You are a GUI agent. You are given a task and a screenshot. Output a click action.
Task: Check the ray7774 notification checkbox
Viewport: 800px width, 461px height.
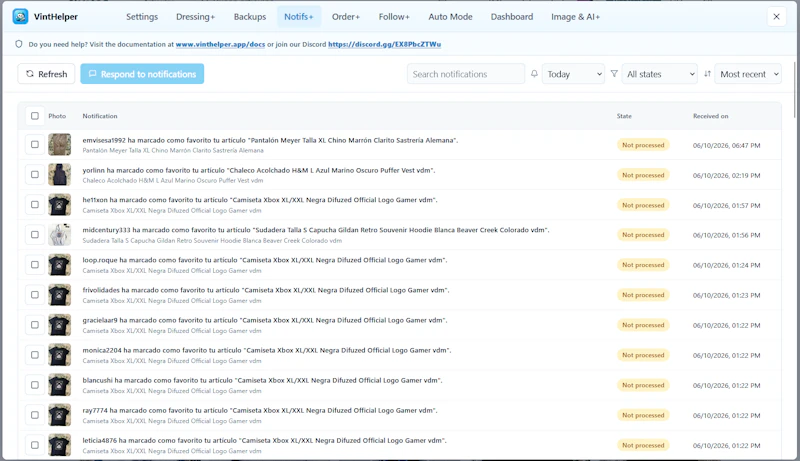pyautogui.click(x=35, y=415)
